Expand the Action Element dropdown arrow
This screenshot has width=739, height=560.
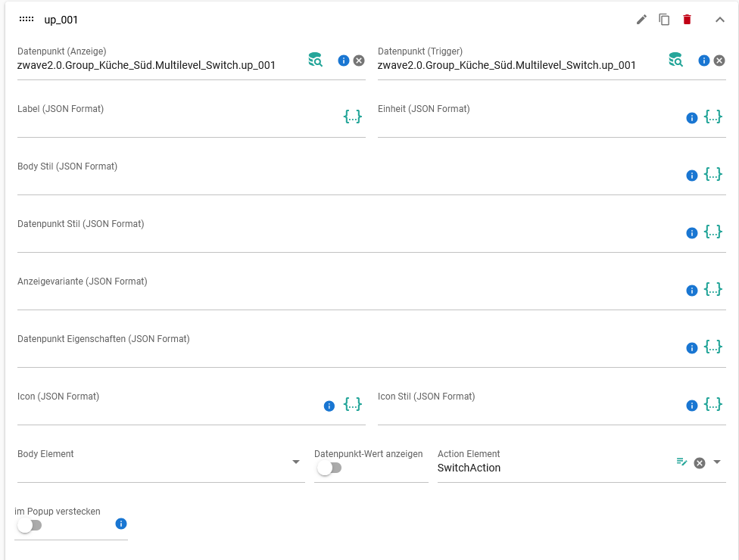(717, 462)
